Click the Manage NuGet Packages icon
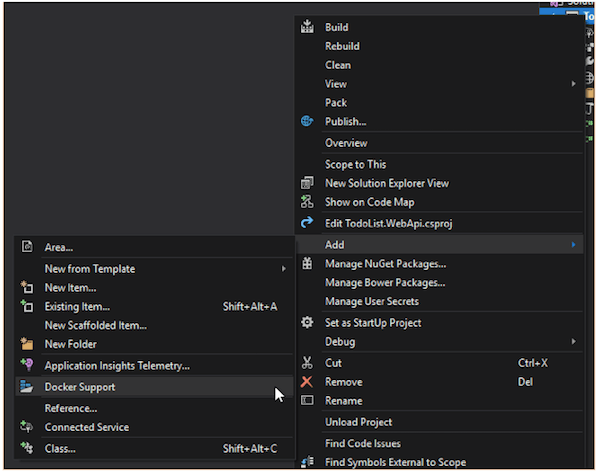 pos(307,263)
